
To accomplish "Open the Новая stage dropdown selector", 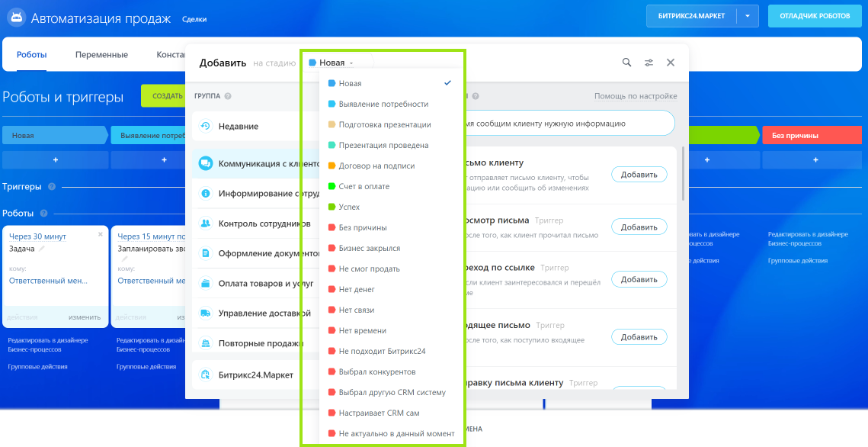I will pos(331,63).
